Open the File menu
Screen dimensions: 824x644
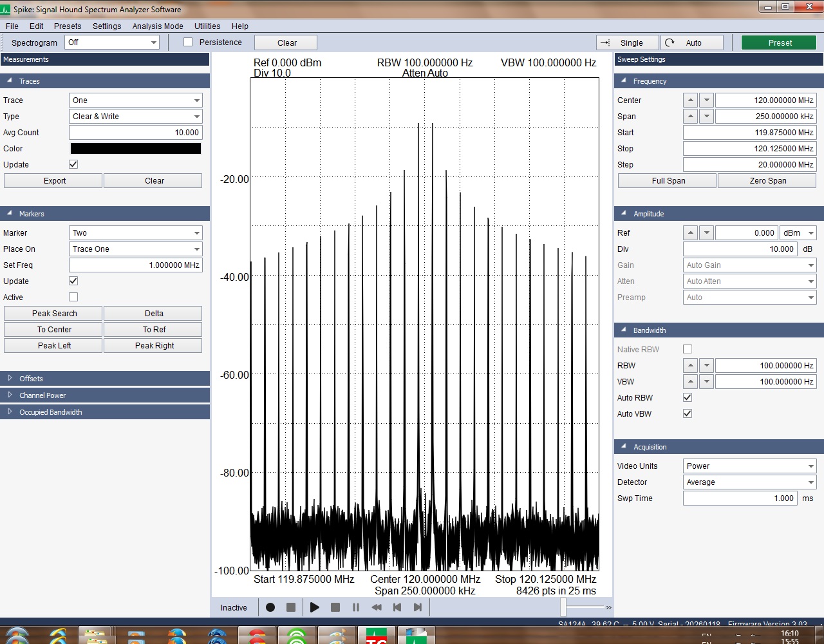12,26
